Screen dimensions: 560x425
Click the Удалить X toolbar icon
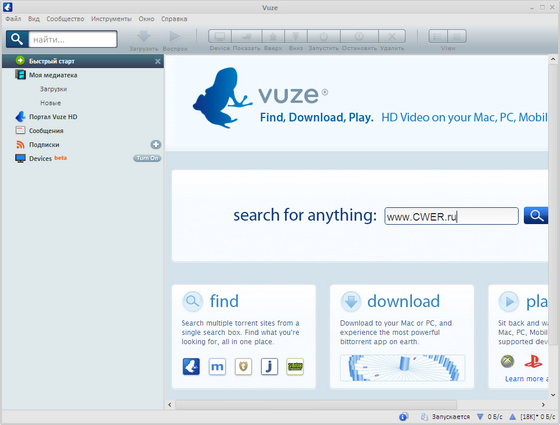(392, 36)
